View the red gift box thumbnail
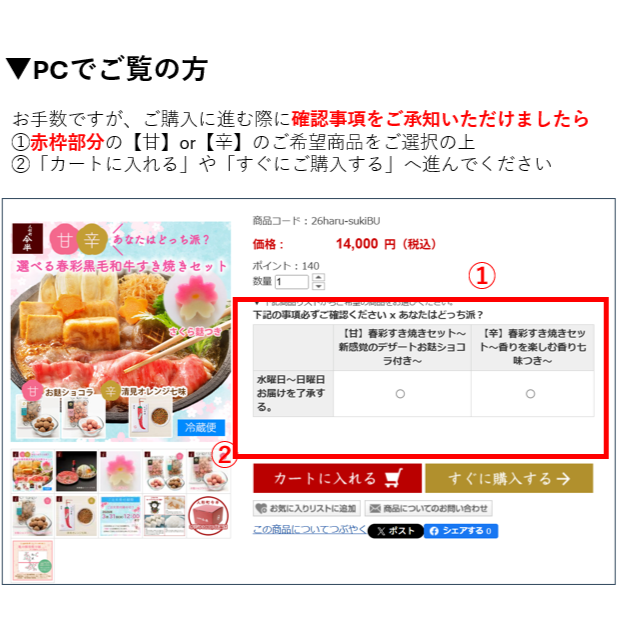This screenshot has height=624, width=624. coord(208,516)
